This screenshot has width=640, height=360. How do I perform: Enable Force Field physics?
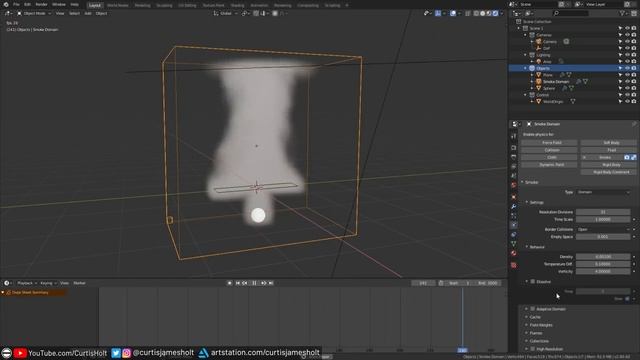click(x=549, y=143)
